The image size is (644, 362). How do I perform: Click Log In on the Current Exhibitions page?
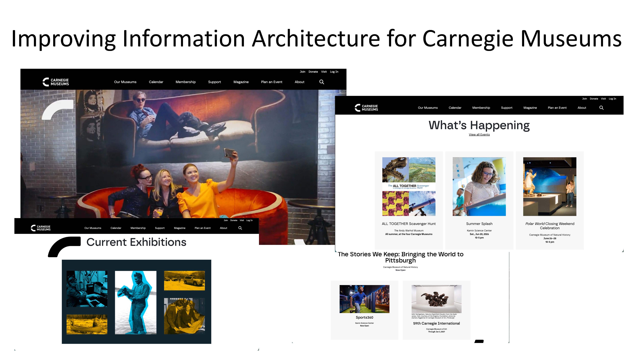[x=249, y=220]
